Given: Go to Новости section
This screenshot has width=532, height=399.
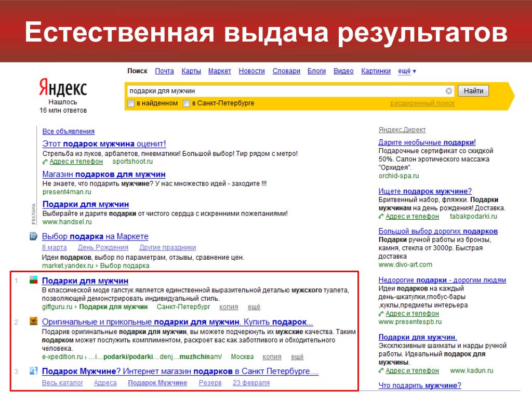Looking at the screenshot, I should click(252, 71).
